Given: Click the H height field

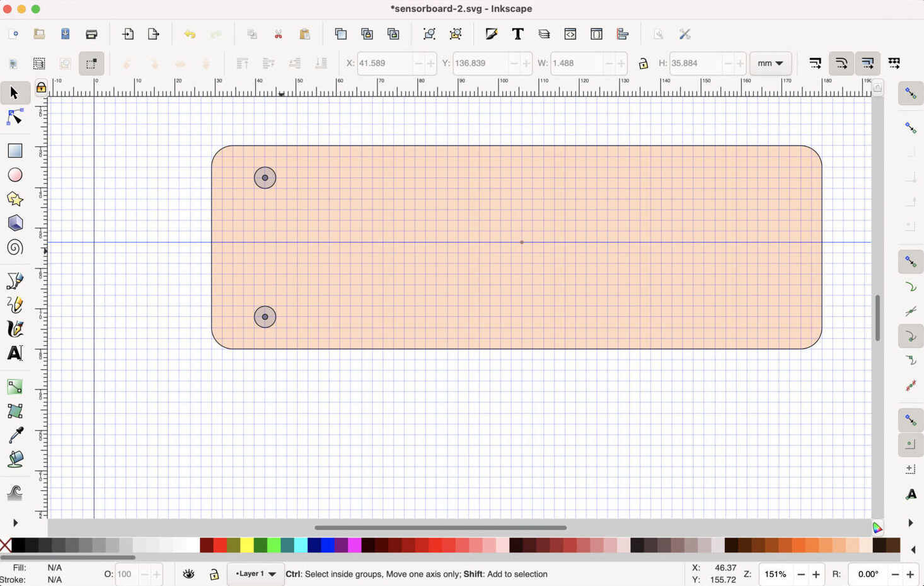Looking at the screenshot, I should click(695, 64).
